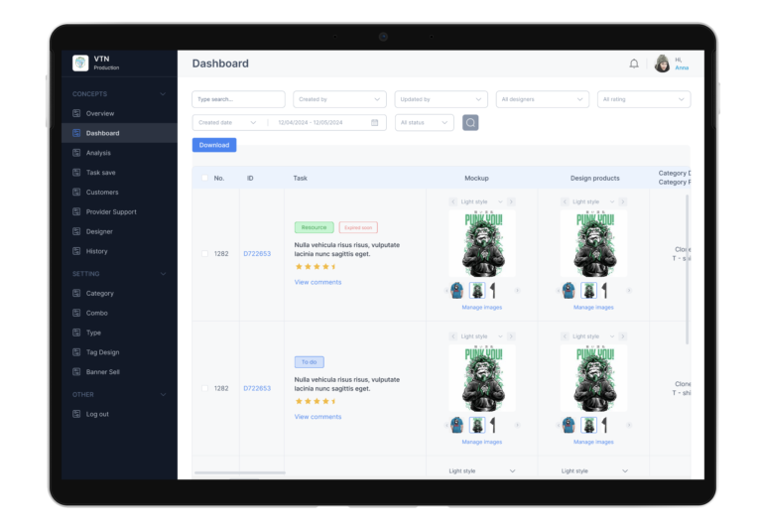Select Dashboard in the sidebar
Viewport: 762px width, 532px height.
click(119, 133)
